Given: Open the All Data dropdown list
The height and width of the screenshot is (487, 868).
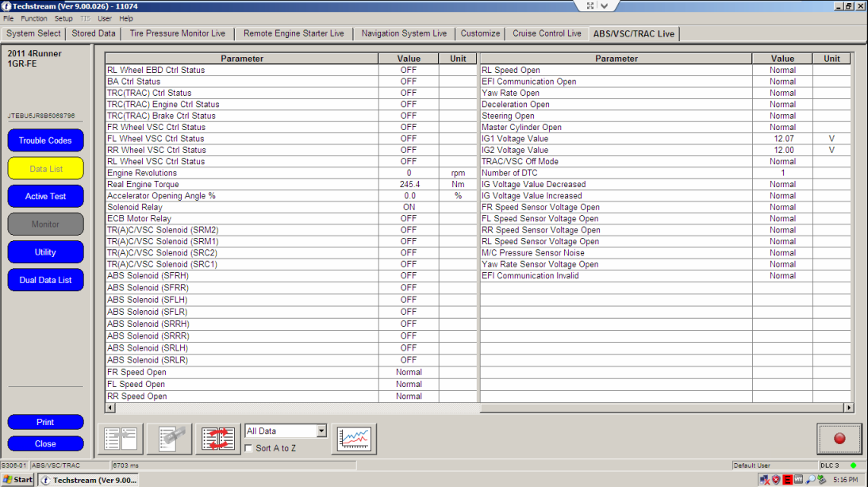Looking at the screenshot, I should tap(321, 431).
